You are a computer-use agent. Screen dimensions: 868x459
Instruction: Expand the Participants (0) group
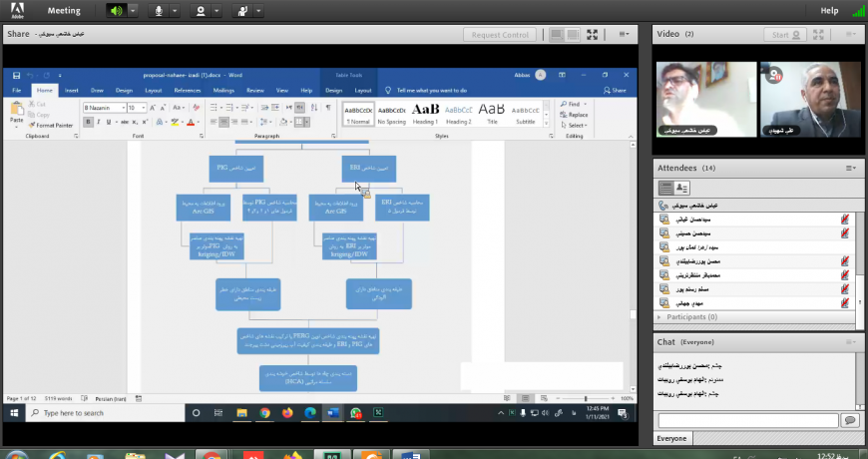[x=658, y=317]
